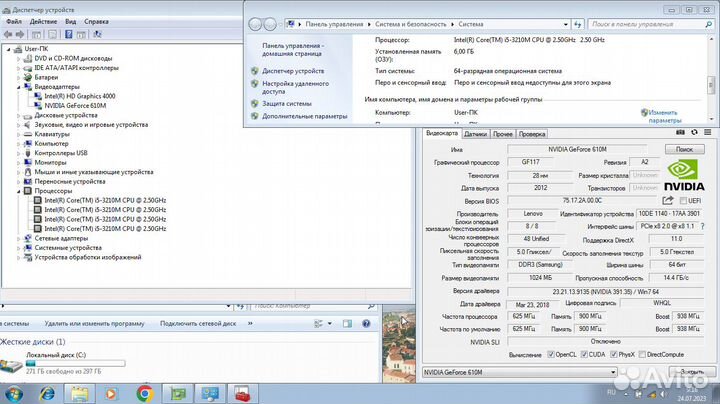
Task: Open Internet Explorer from the taskbar
Action: [46, 394]
